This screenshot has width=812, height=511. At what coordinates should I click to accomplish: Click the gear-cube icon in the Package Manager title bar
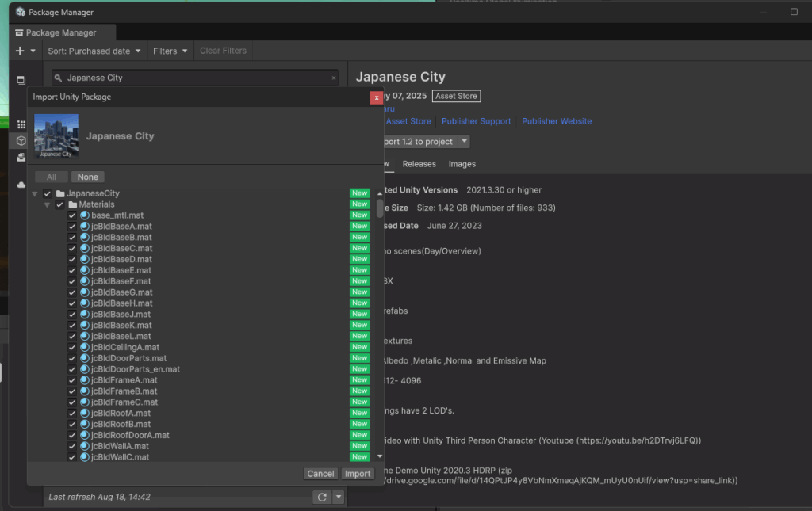[x=20, y=12]
